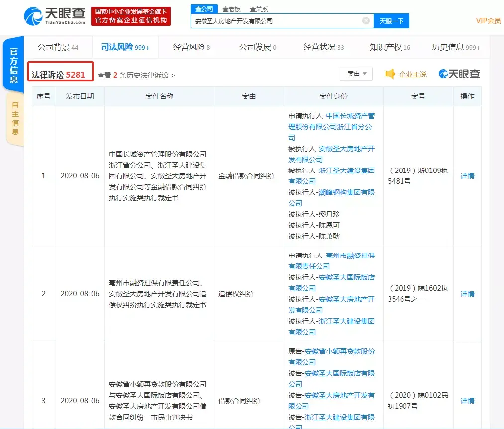Click the 案件名称 column header

point(159,96)
